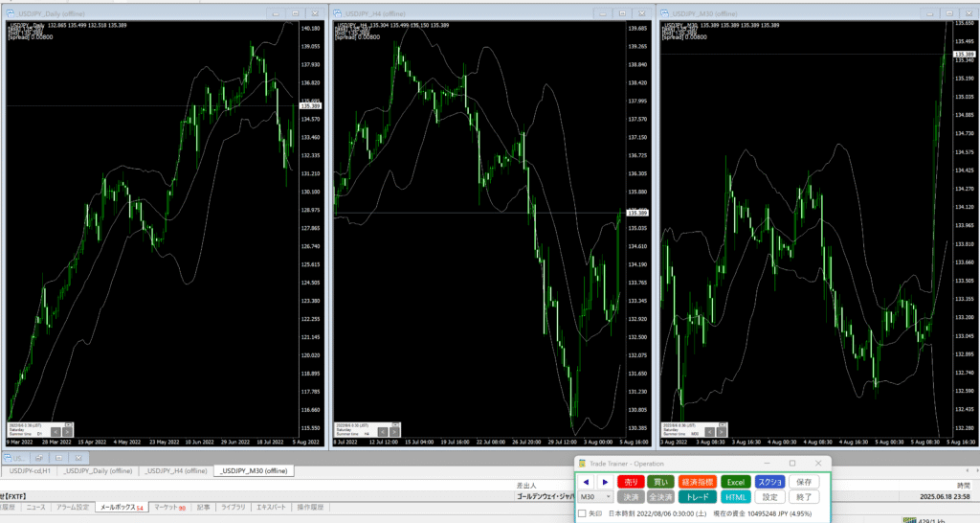Minimize the _USDJPY_Daily chart window
This screenshot has height=523, width=980.
click(275, 13)
